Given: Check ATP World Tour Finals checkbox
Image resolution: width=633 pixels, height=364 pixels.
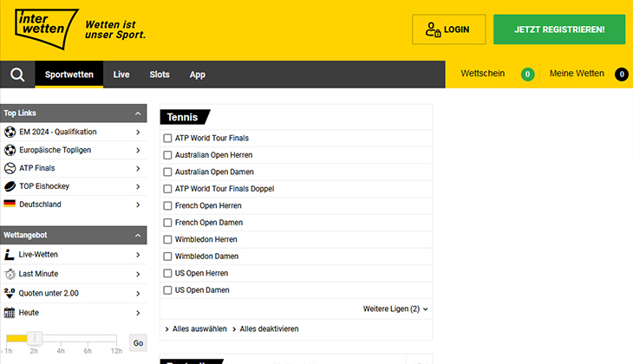Looking at the screenshot, I should [x=167, y=139].
